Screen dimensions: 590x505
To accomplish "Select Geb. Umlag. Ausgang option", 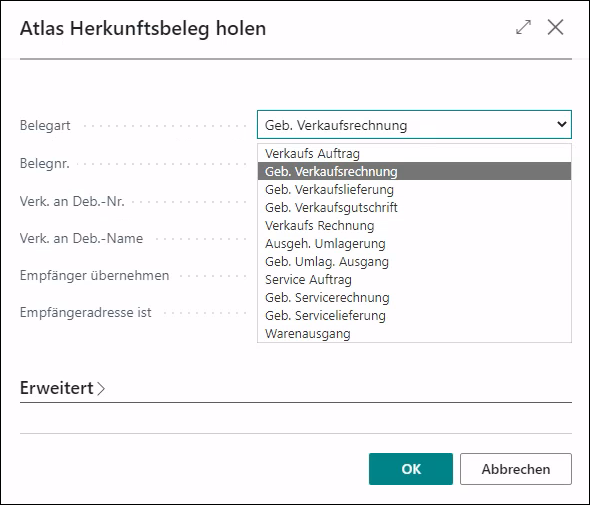I will [414, 262].
